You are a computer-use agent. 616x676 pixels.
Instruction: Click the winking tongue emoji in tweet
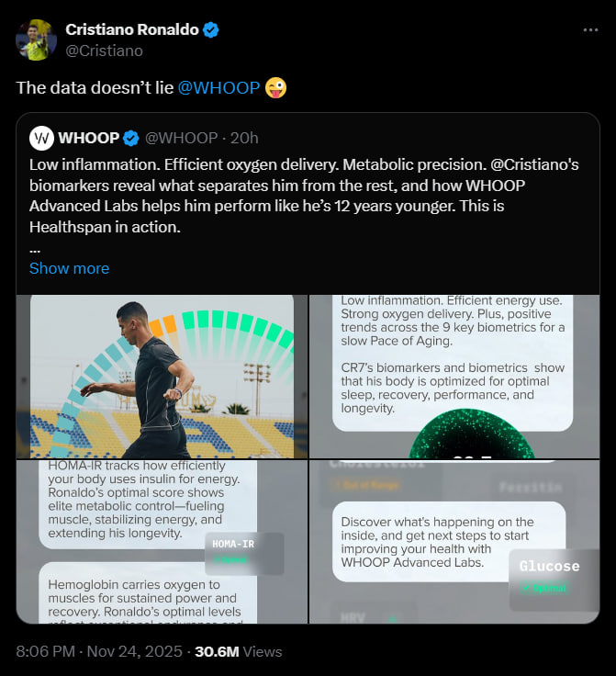click(275, 88)
